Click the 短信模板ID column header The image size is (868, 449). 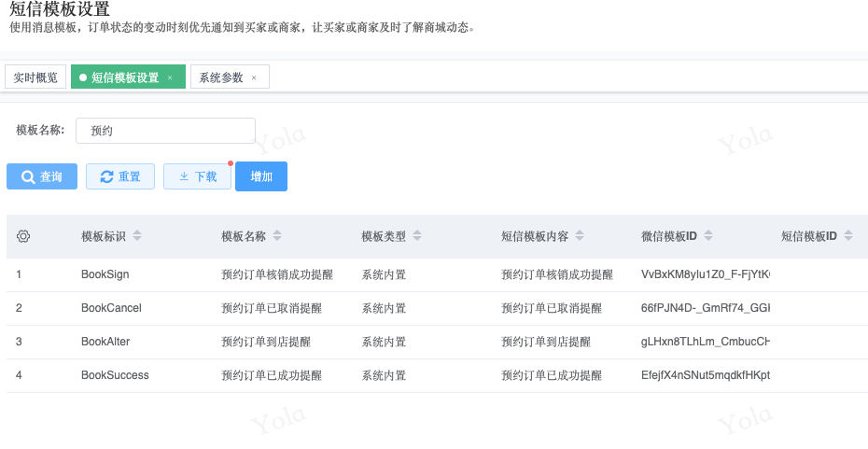click(809, 236)
